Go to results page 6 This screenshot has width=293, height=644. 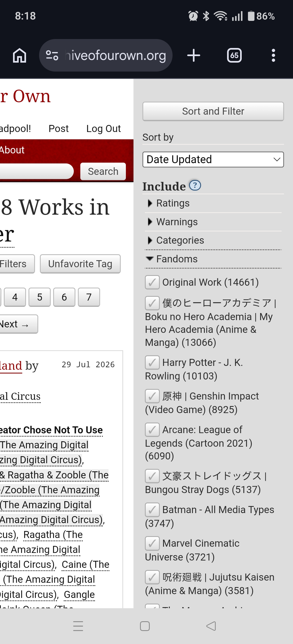[x=64, y=297]
